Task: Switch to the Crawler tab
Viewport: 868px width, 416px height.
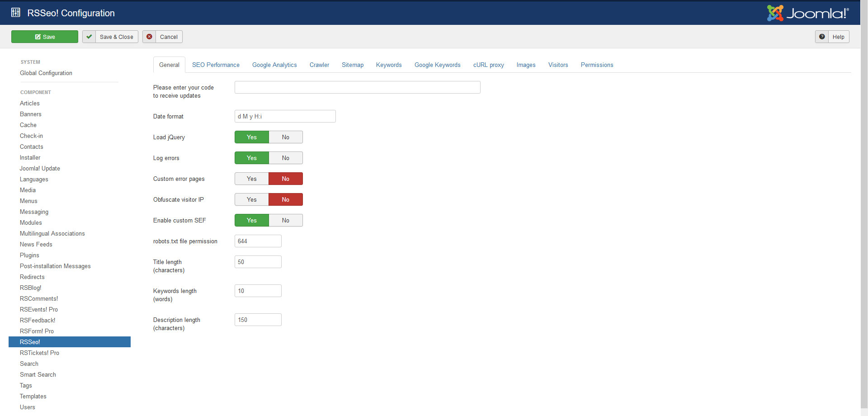Action: point(319,65)
